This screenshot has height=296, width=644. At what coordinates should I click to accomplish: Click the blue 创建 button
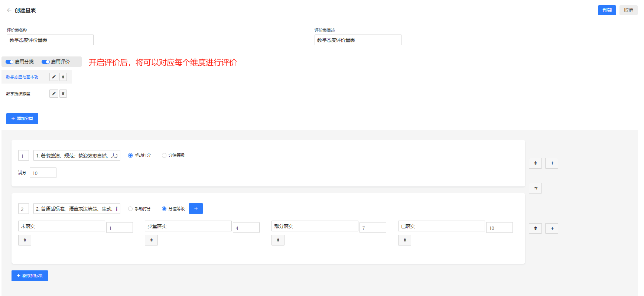tap(606, 10)
